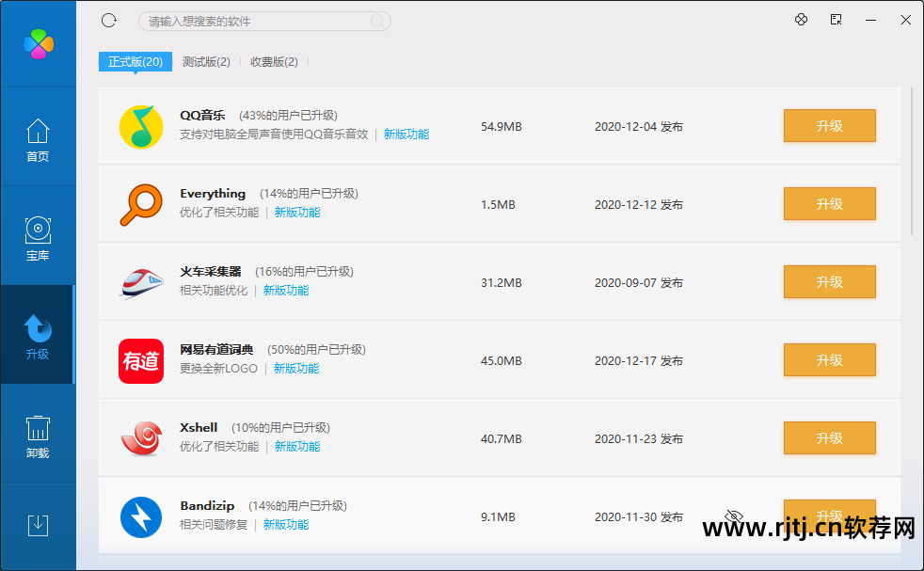924x571 pixels.
Task: Open the main menu icon next to minimize
Action: coord(836,20)
